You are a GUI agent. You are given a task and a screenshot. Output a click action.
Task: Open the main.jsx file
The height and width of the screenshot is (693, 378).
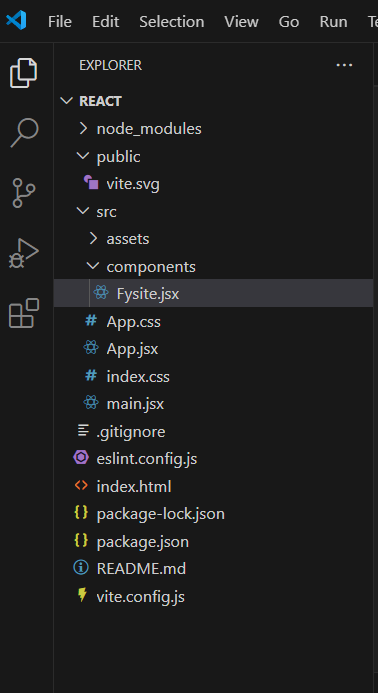135,404
